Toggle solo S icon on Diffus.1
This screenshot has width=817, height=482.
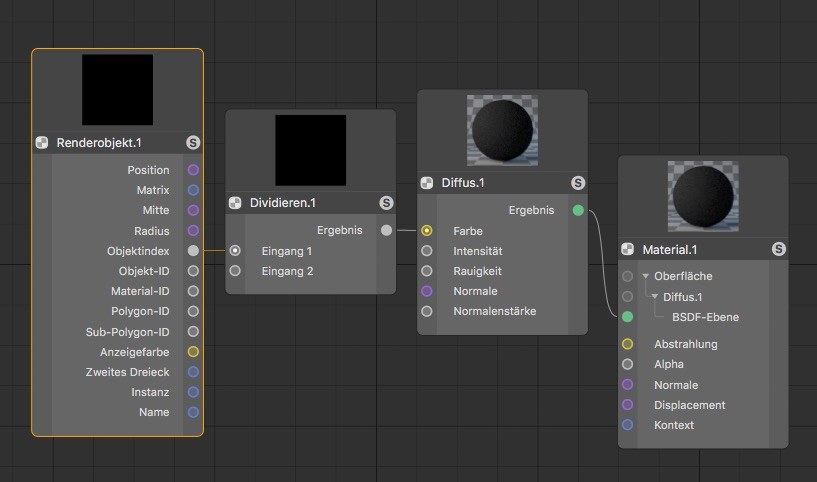pos(578,183)
